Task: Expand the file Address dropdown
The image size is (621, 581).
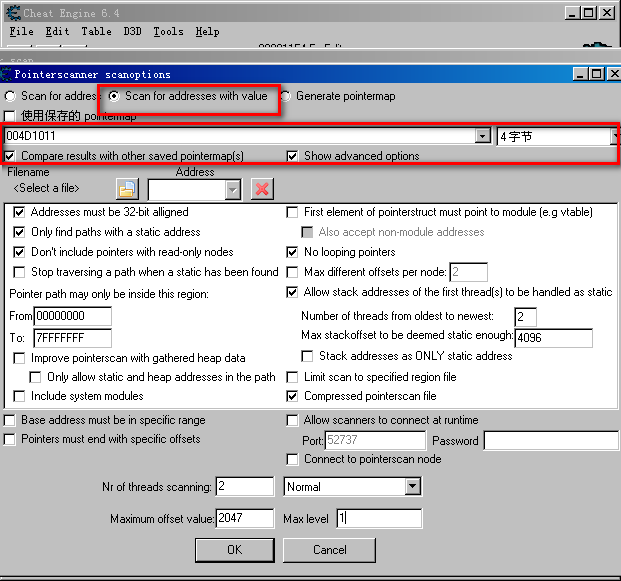Action: pyautogui.click(x=233, y=189)
